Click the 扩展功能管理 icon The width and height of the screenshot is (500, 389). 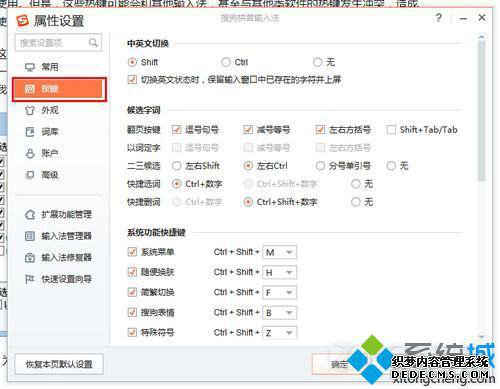pos(30,214)
